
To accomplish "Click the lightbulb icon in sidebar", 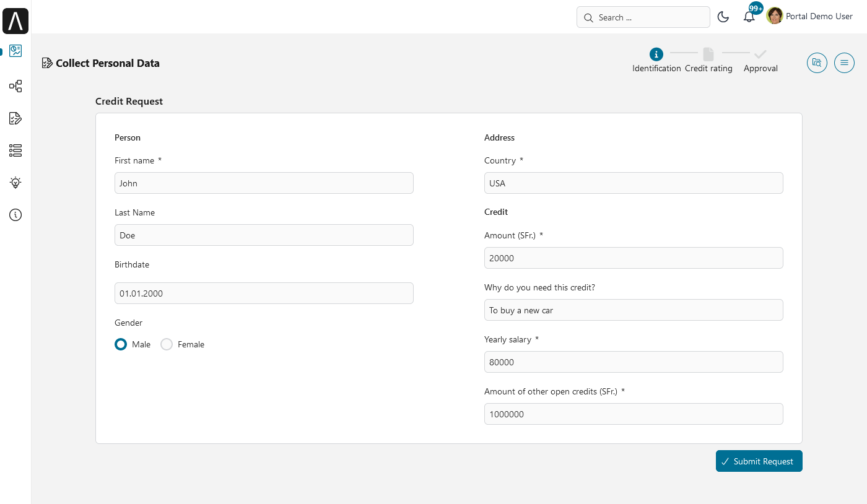I will [x=15, y=183].
